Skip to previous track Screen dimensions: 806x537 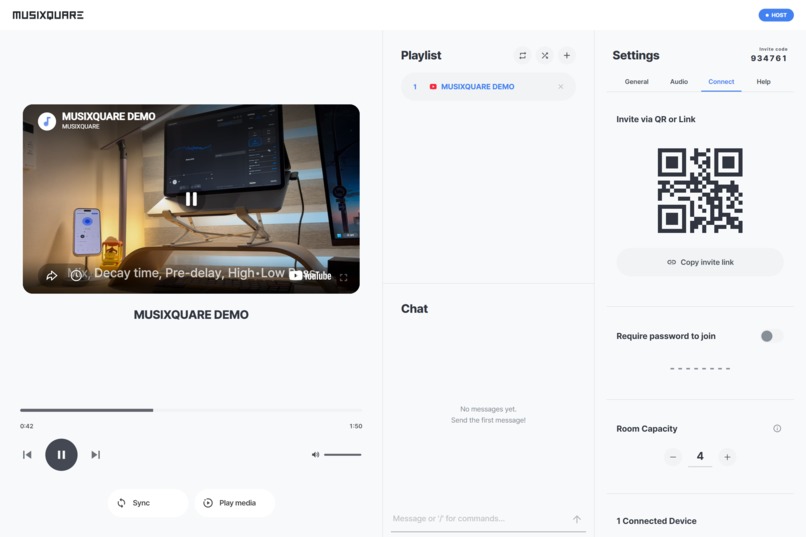[27, 455]
